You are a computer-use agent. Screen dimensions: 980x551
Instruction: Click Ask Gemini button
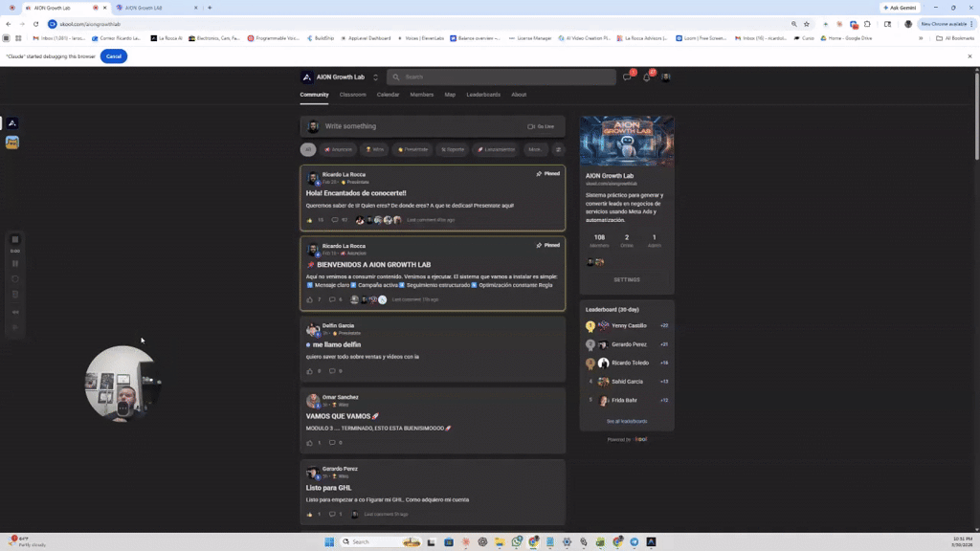(x=900, y=8)
